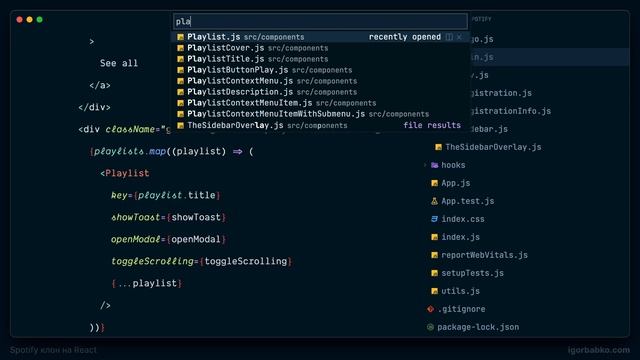
Task: Click the App.js file icon
Action: [x=434, y=183]
